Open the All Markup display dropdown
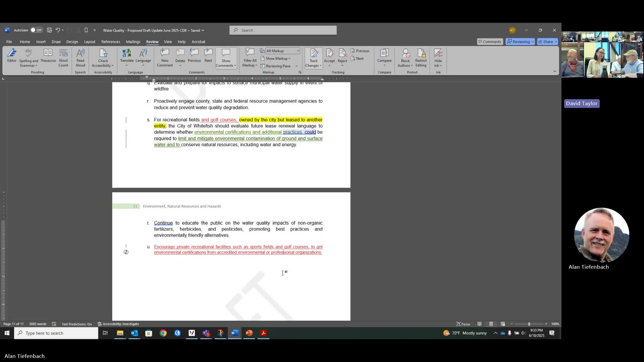This screenshot has height=362, width=644. point(283,51)
